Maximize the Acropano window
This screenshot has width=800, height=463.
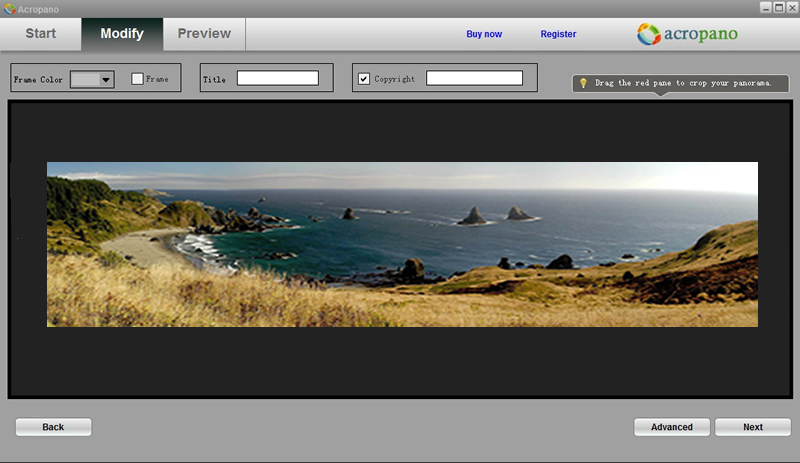pos(779,7)
